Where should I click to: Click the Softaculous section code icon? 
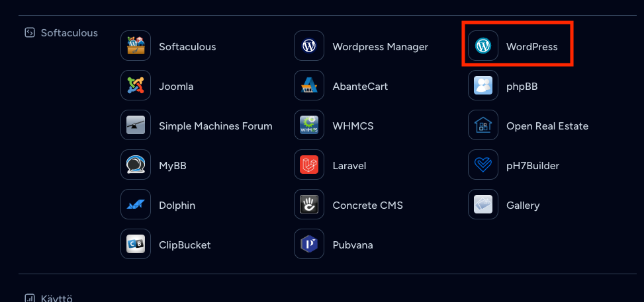click(30, 32)
